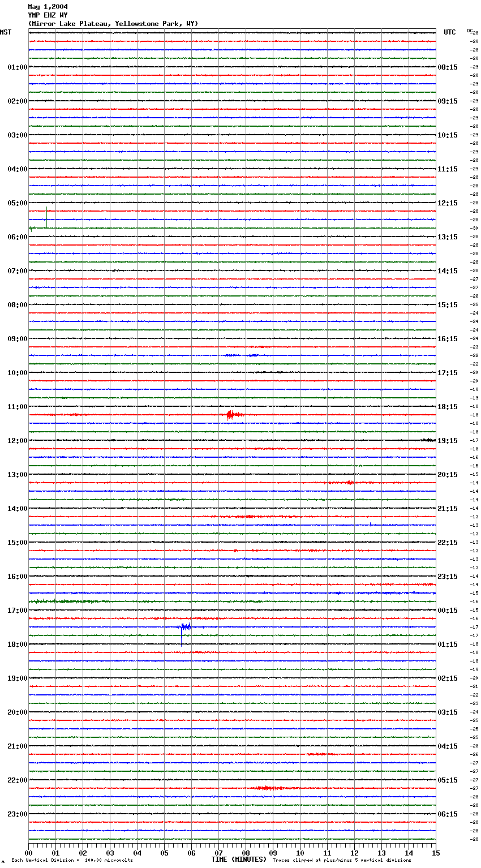Click the '23:00' MST time label

[x=18, y=814]
